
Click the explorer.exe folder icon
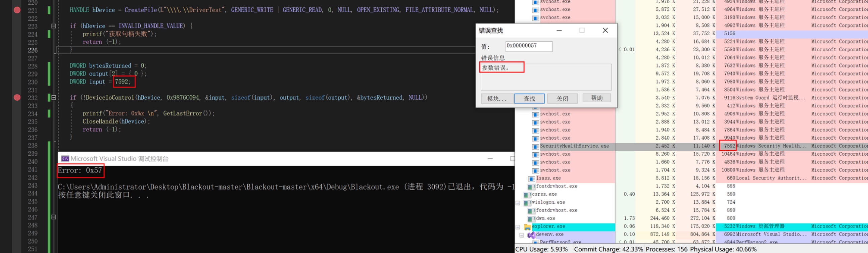(x=527, y=227)
